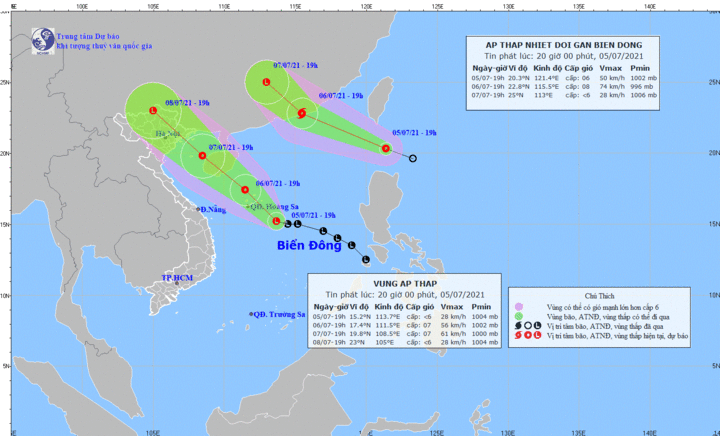Click the Đ.Nẵng city label
This screenshot has height=436, width=720.
214,209
